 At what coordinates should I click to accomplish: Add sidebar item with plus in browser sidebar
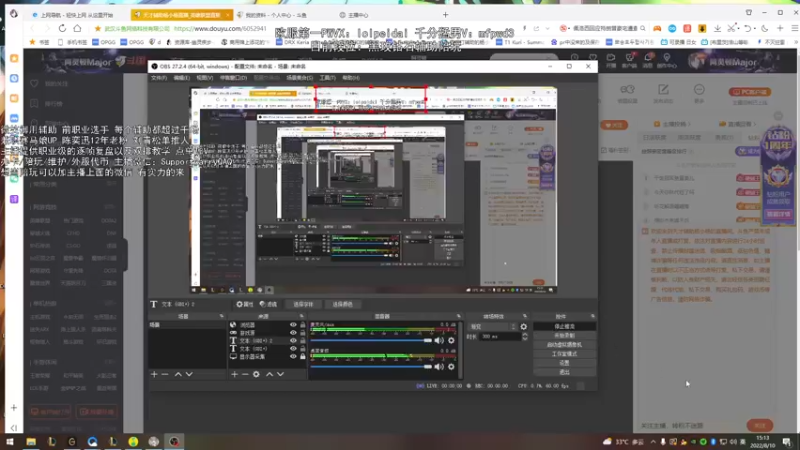pyautogui.click(x=14, y=408)
